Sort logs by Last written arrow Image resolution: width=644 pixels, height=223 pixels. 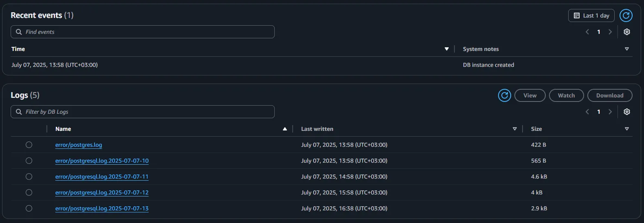pyautogui.click(x=515, y=129)
